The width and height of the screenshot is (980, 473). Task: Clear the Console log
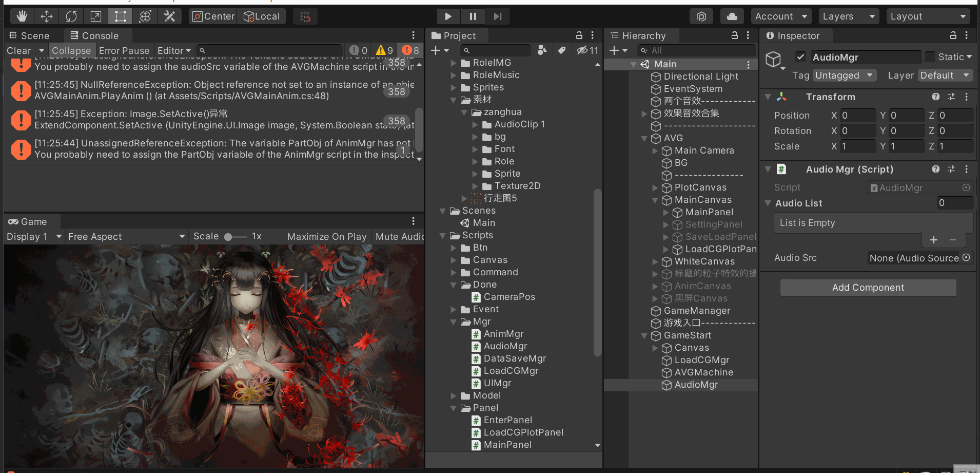[19, 50]
